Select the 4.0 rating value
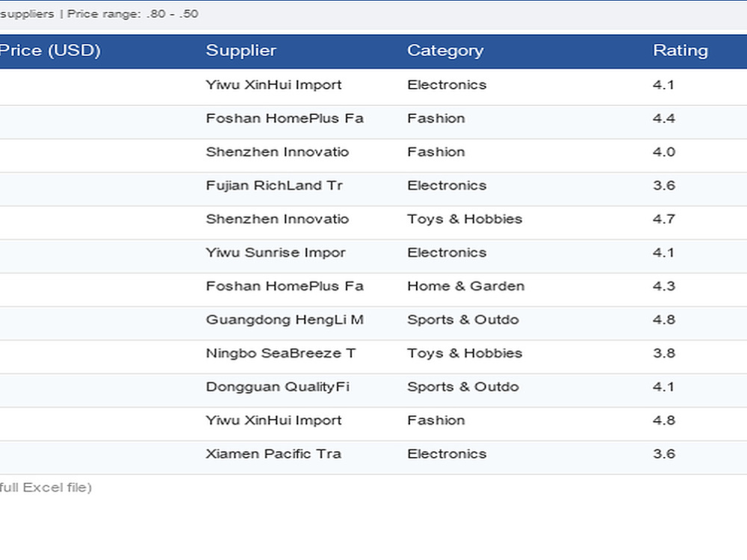 [x=664, y=152]
